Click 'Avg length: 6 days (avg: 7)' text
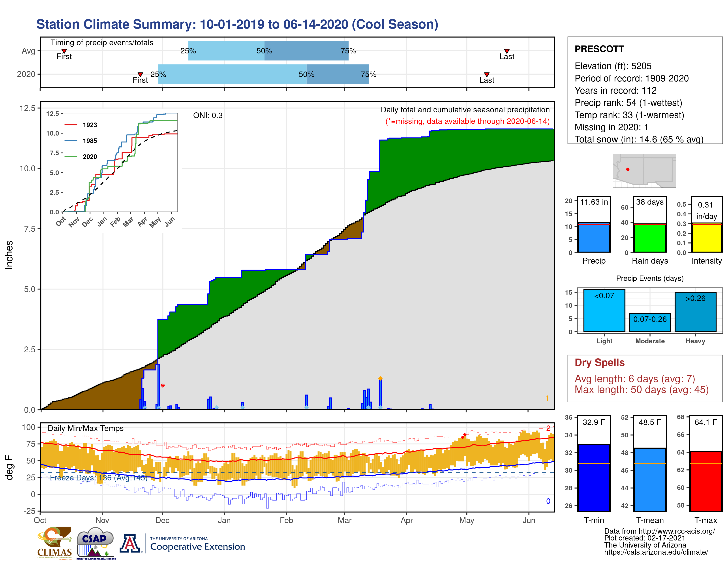Image resolution: width=728 pixels, height=563 pixels. [635, 379]
